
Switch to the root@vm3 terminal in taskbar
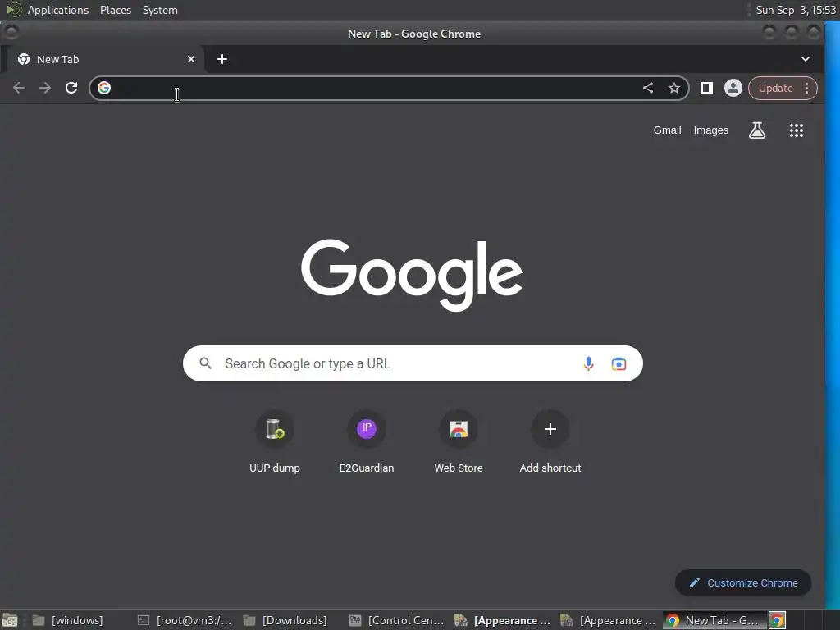click(185, 620)
